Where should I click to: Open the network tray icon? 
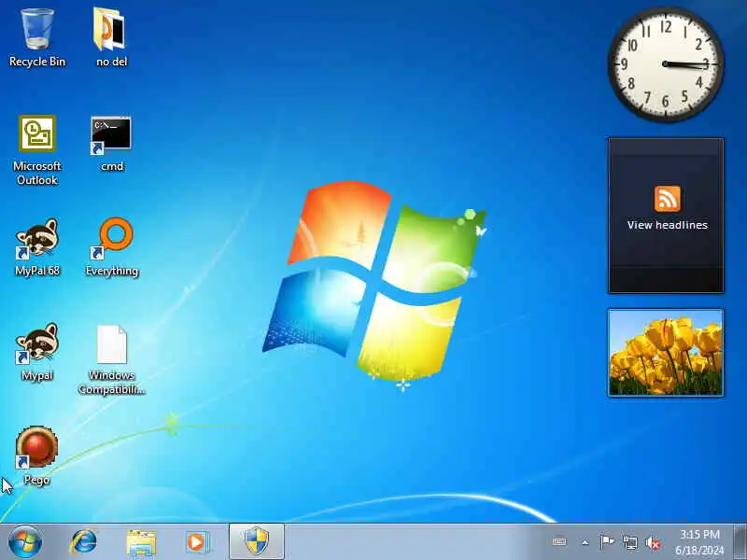(x=629, y=542)
